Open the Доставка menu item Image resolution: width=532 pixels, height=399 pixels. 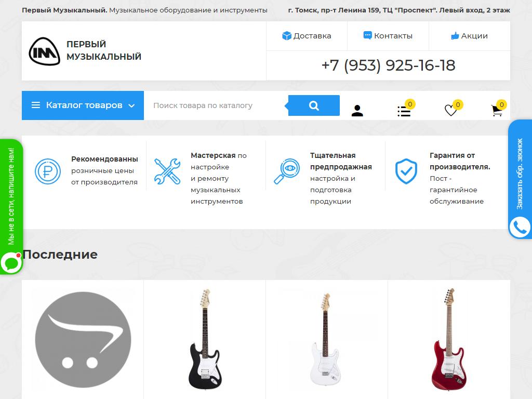pyautogui.click(x=307, y=36)
